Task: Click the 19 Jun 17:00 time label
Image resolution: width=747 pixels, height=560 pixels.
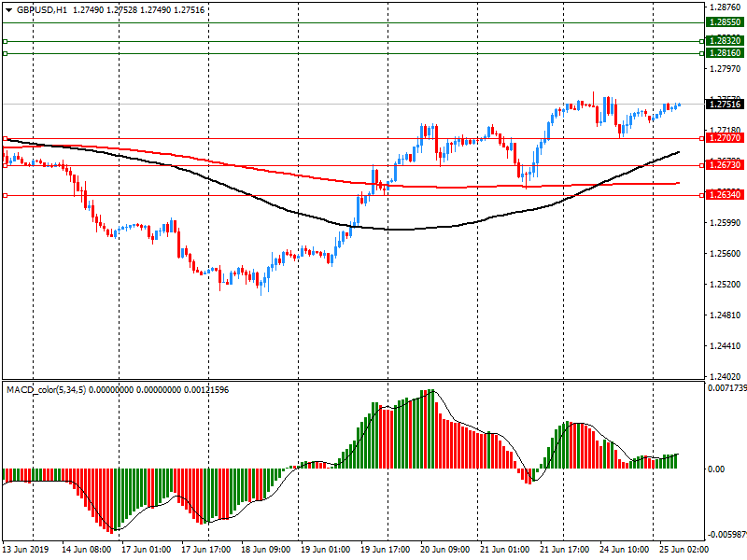Action: click(x=385, y=550)
